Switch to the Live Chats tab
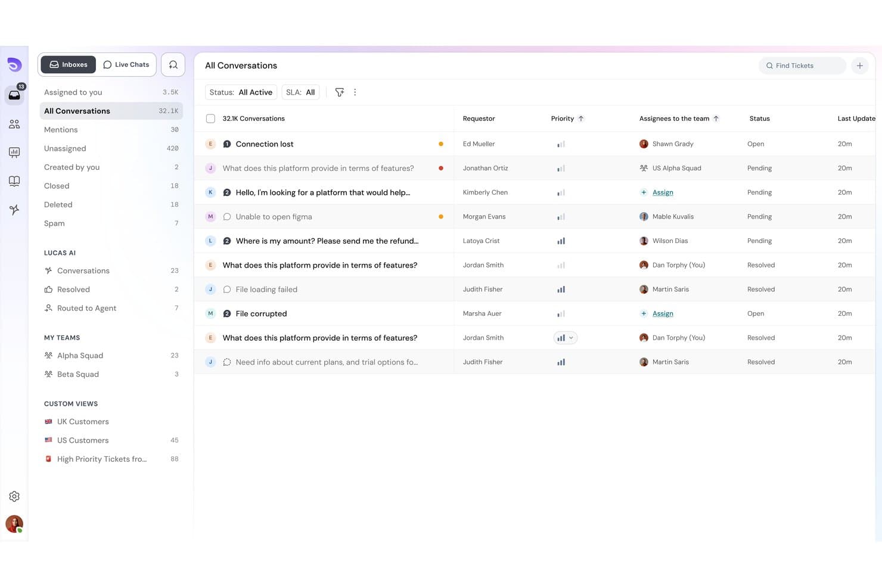Image resolution: width=882 pixels, height=588 pixels. (x=126, y=64)
